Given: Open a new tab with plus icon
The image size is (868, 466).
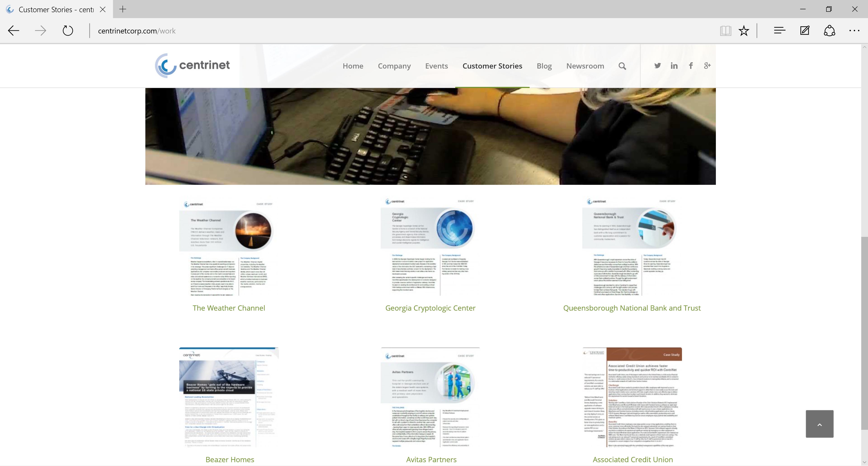Looking at the screenshot, I should 123,9.
